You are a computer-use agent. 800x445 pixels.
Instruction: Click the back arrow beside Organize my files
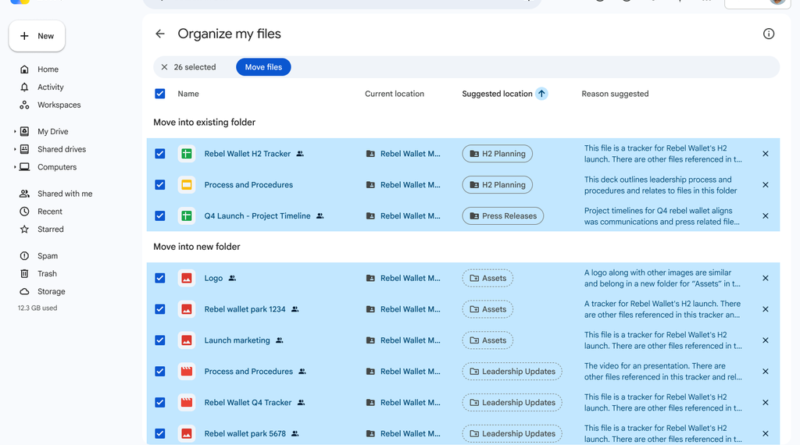pos(160,34)
